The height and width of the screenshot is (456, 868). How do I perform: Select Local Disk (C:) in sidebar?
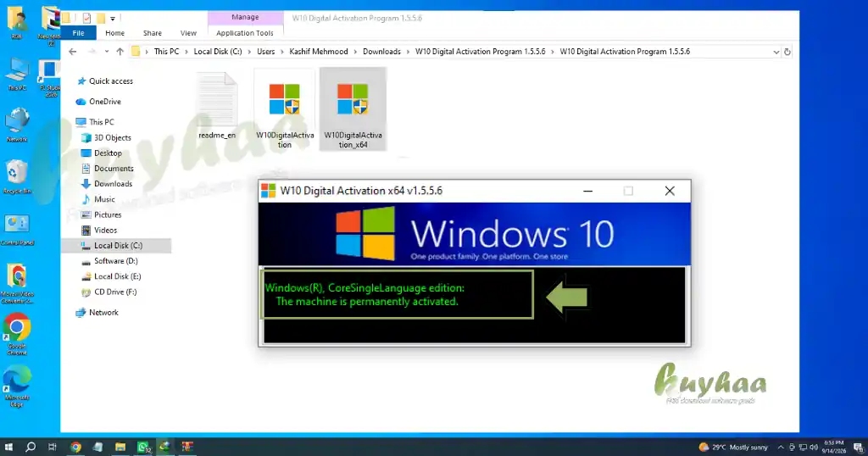coord(116,245)
